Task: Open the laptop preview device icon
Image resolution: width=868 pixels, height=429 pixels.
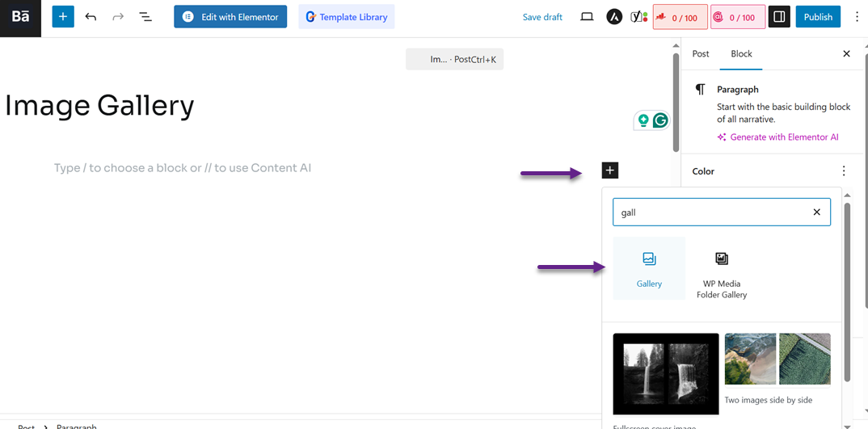Action: point(587,17)
